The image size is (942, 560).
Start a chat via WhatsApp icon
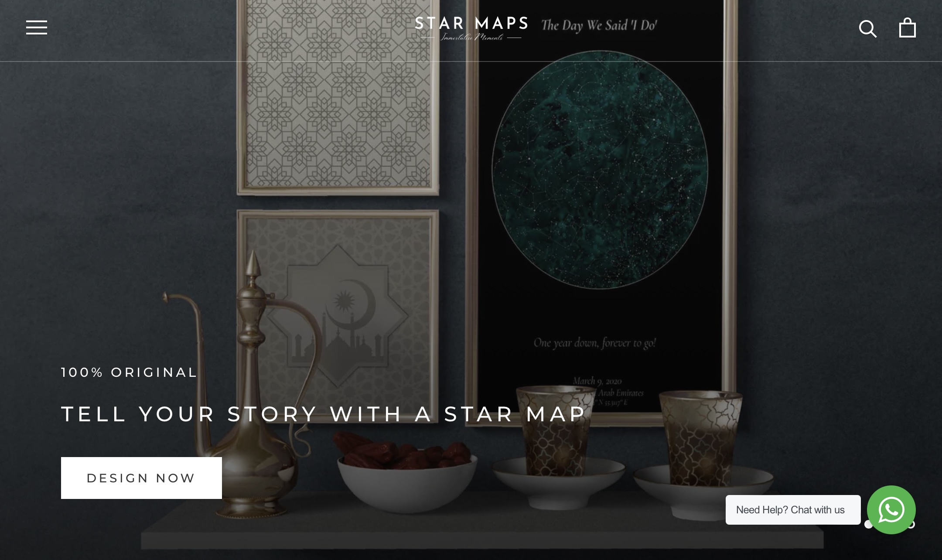(891, 509)
